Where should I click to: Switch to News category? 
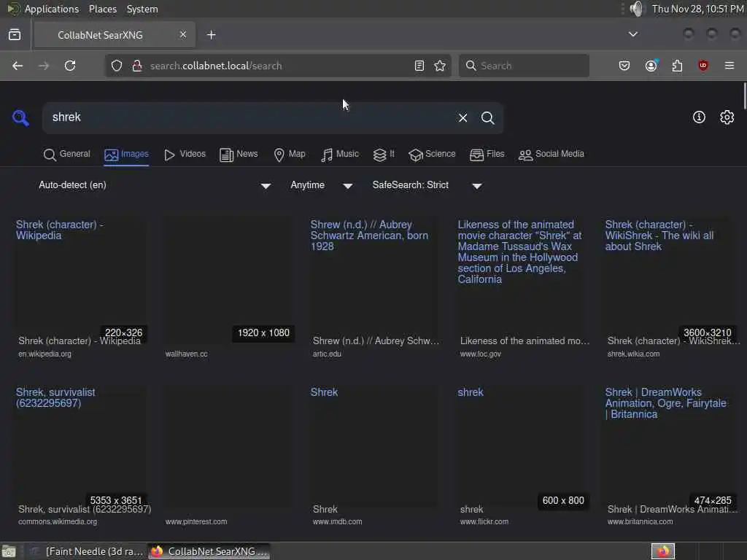click(x=239, y=155)
